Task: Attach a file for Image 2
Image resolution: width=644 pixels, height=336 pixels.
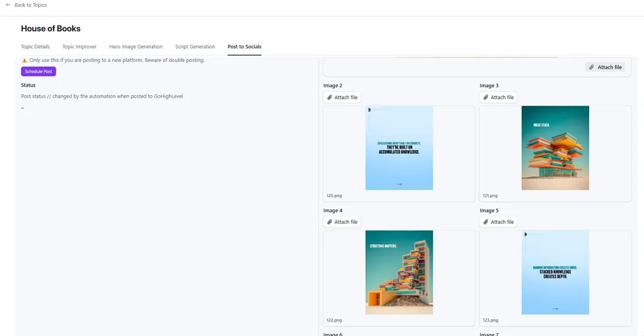Action: [x=342, y=97]
